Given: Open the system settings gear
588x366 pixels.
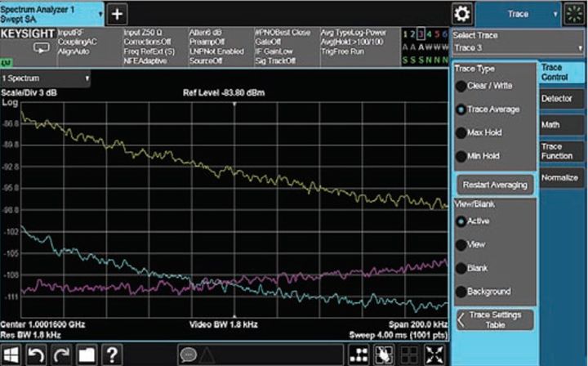Looking at the screenshot, I should [462, 14].
